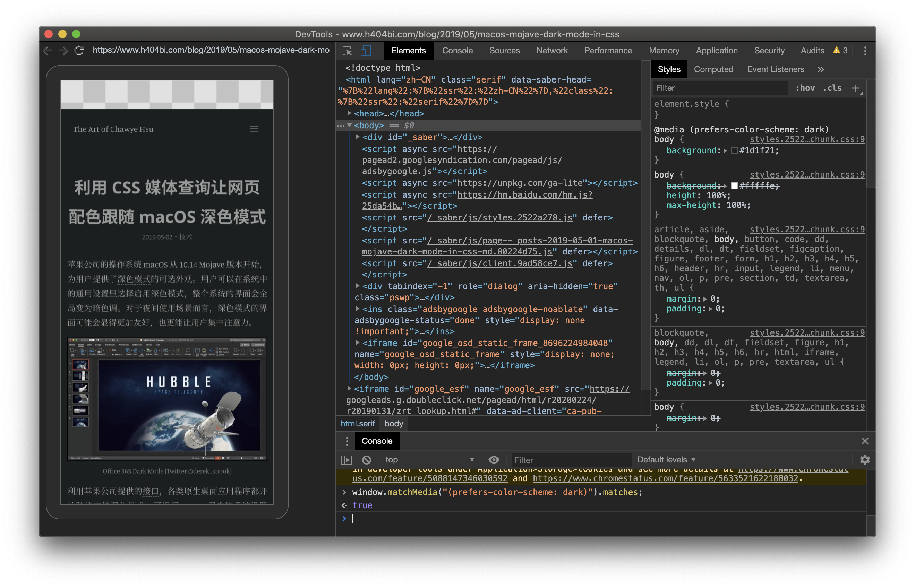Focus the Styles Filter input field
Image resolution: width=915 pixels, height=588 pixels.
pyautogui.click(x=721, y=88)
